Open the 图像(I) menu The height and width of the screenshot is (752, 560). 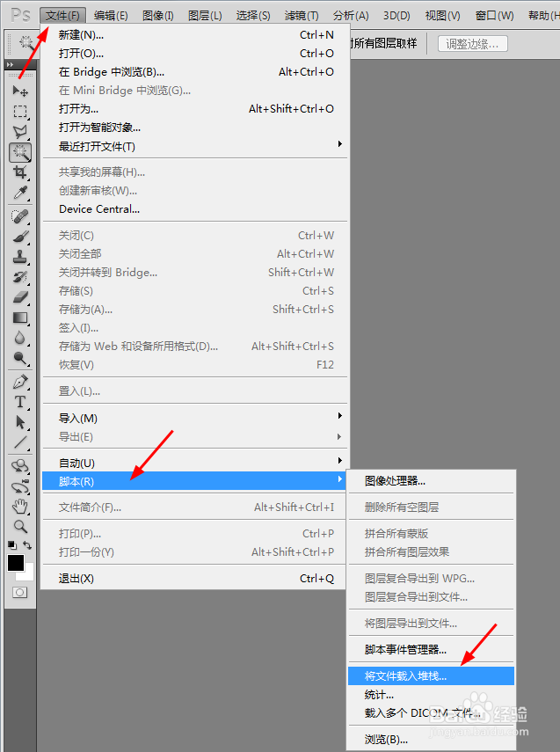point(157,15)
